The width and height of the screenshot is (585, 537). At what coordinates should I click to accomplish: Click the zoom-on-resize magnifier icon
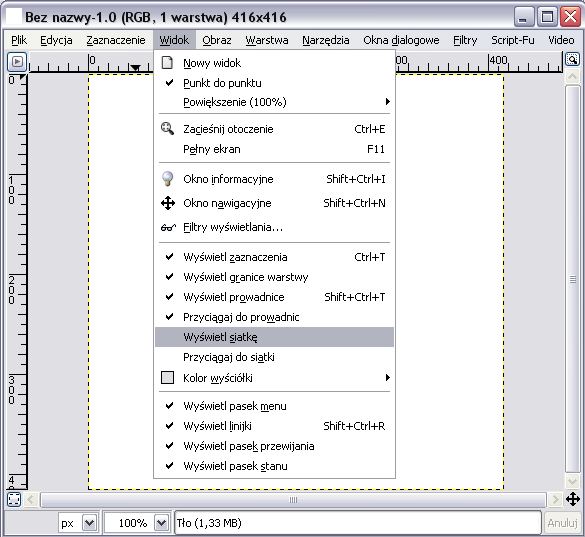point(572,60)
